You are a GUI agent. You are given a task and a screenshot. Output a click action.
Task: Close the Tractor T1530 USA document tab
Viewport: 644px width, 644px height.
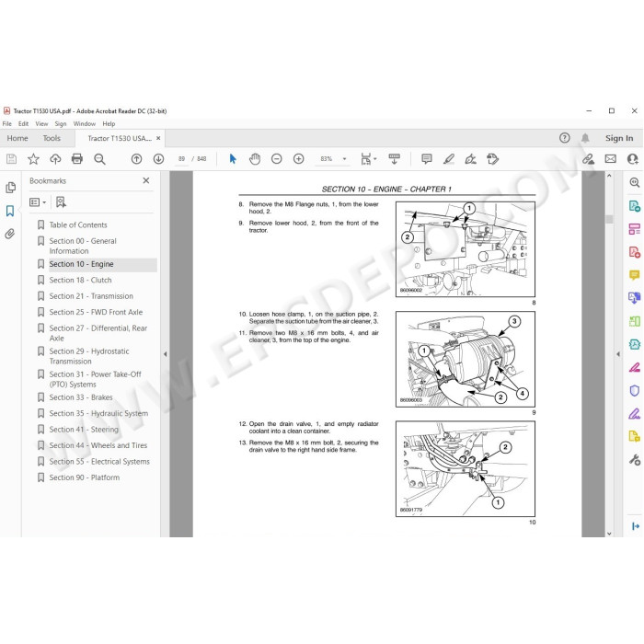click(x=158, y=138)
